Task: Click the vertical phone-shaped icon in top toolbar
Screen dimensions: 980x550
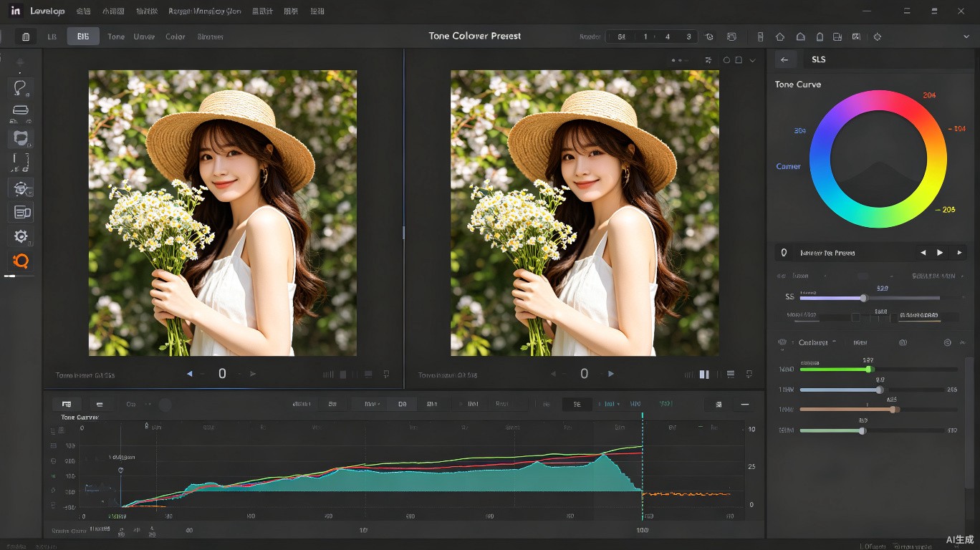Action: coord(760,37)
